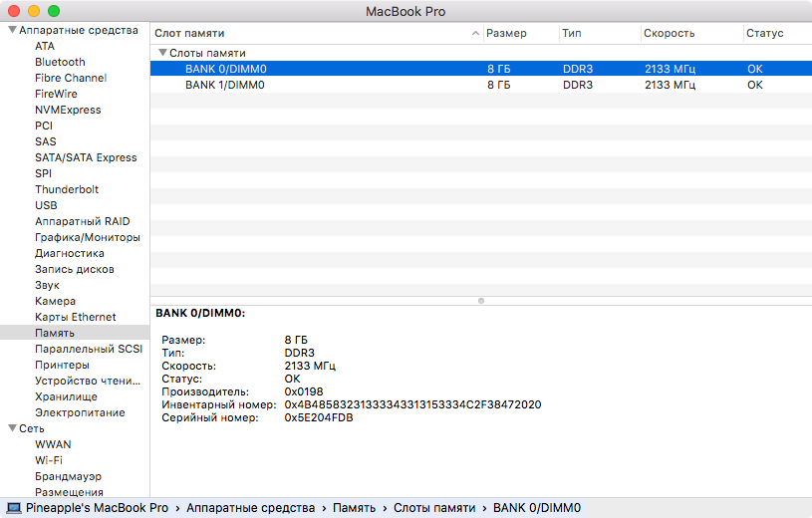Click the split-view divider handle dot
The image size is (812, 518).
point(481,301)
